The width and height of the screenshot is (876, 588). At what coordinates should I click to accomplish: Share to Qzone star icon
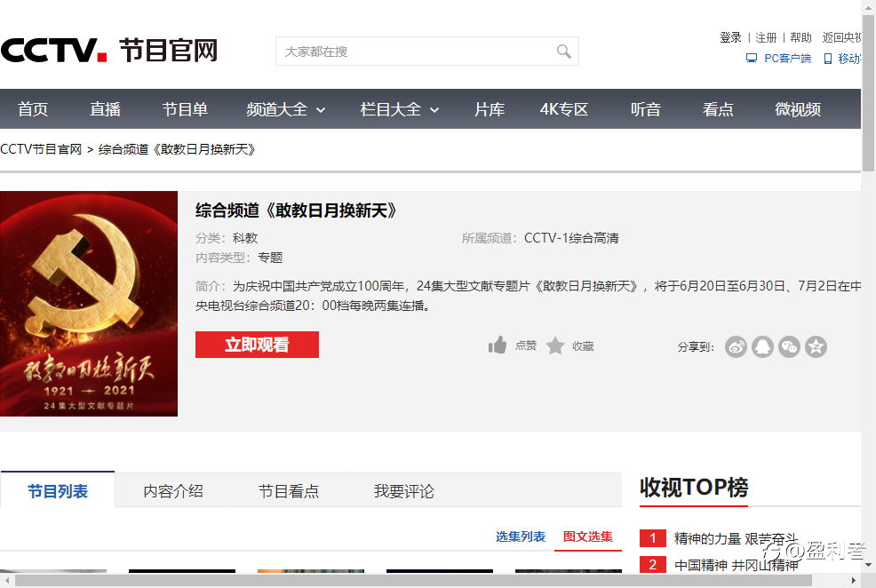coord(816,346)
